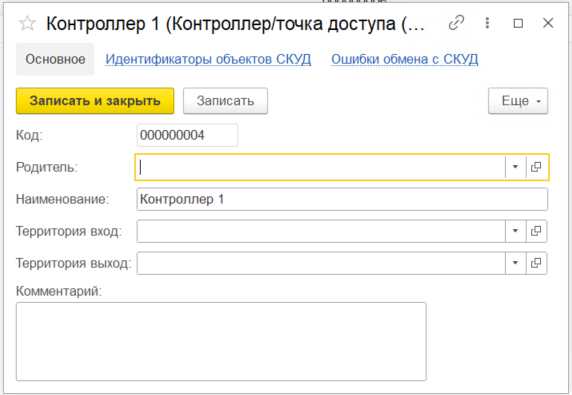The width and height of the screenshot is (572, 395).
Task: Open the three-dot options menu in title bar
Action: click(487, 23)
